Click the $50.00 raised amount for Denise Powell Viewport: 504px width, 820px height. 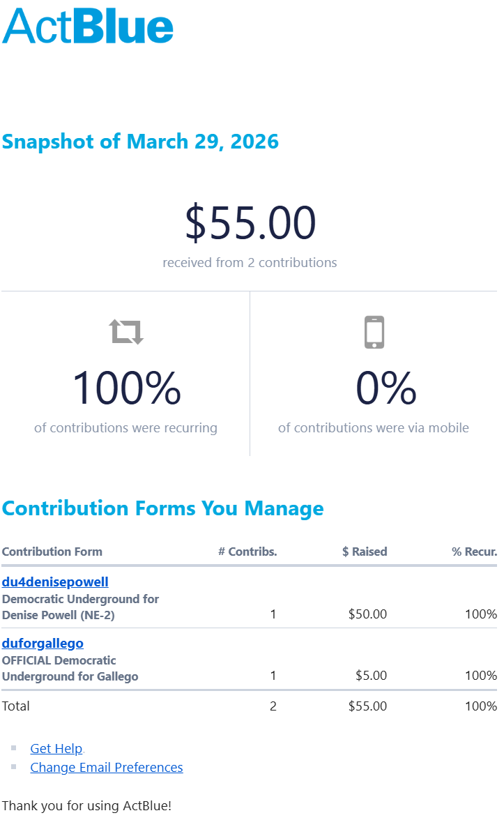[367, 614]
